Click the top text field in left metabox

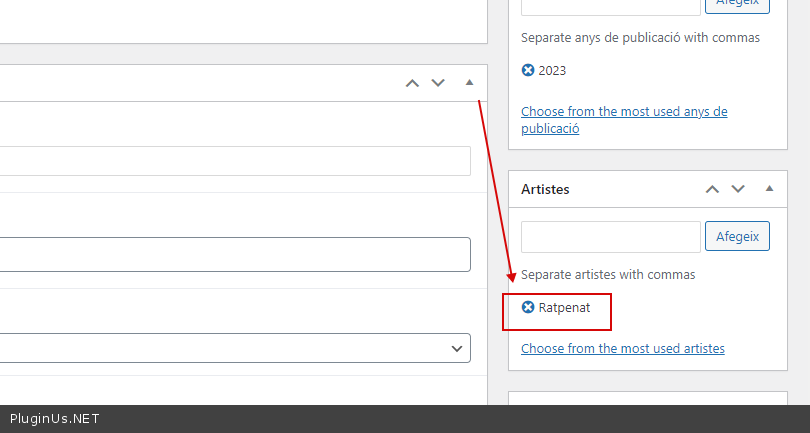point(235,161)
